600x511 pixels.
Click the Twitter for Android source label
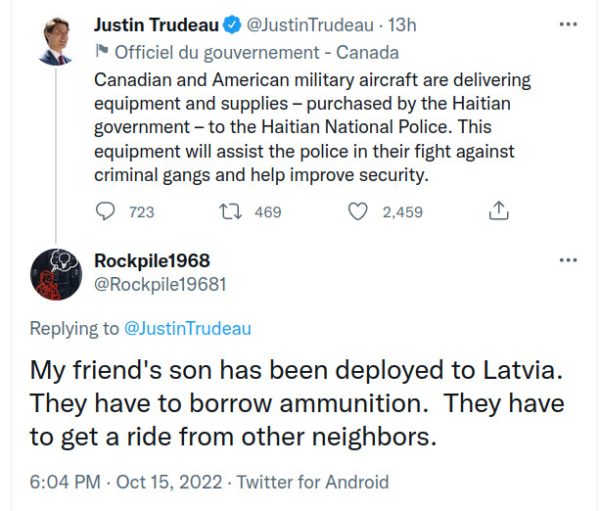[311, 482]
